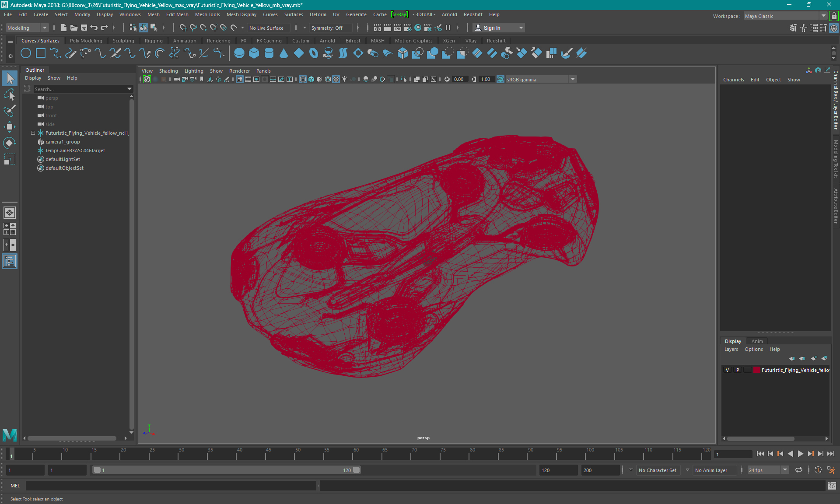Open the Shading viewport menu
This screenshot has width=840, height=504.
coord(168,70)
